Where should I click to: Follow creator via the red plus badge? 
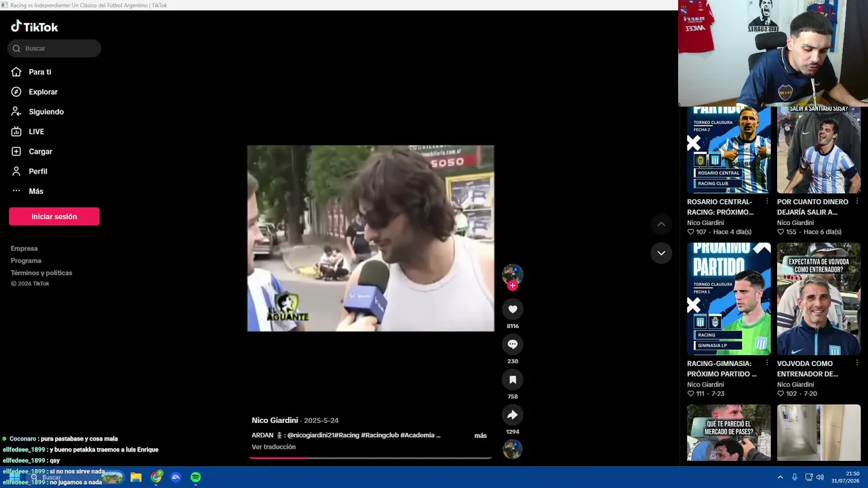[x=513, y=286]
